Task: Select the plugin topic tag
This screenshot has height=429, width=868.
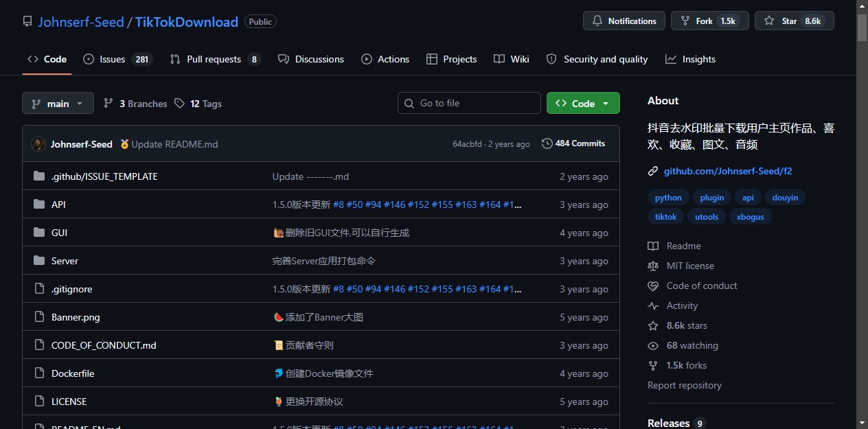Action: [x=712, y=198]
